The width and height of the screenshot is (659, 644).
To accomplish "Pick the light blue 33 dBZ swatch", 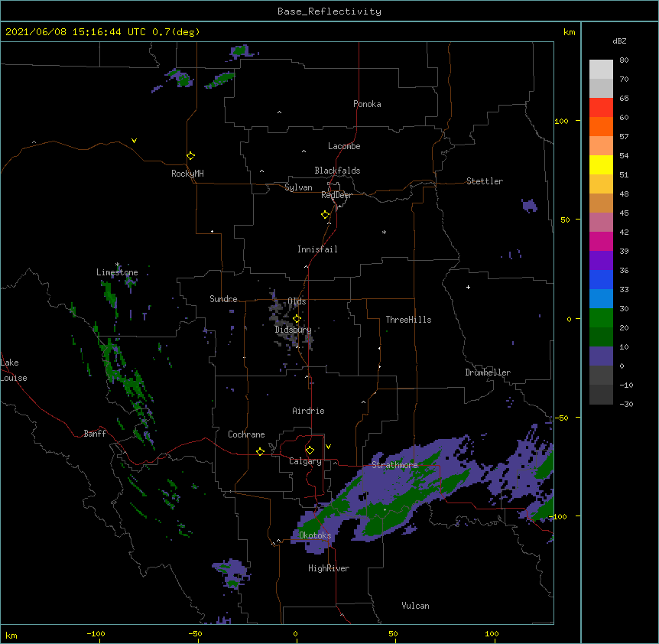I will coord(601,298).
